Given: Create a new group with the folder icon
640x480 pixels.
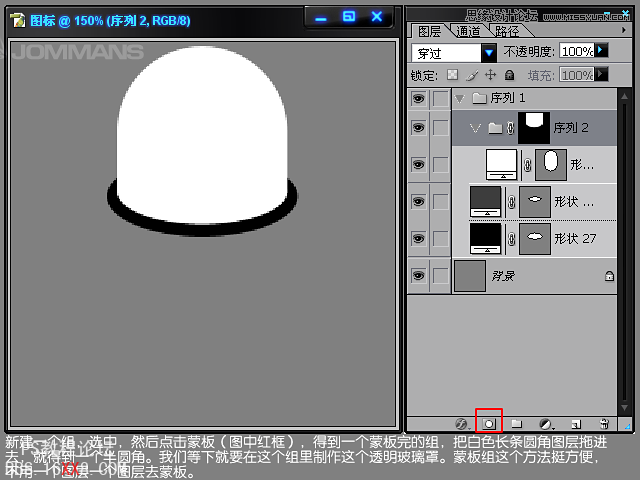Looking at the screenshot, I should (x=517, y=424).
